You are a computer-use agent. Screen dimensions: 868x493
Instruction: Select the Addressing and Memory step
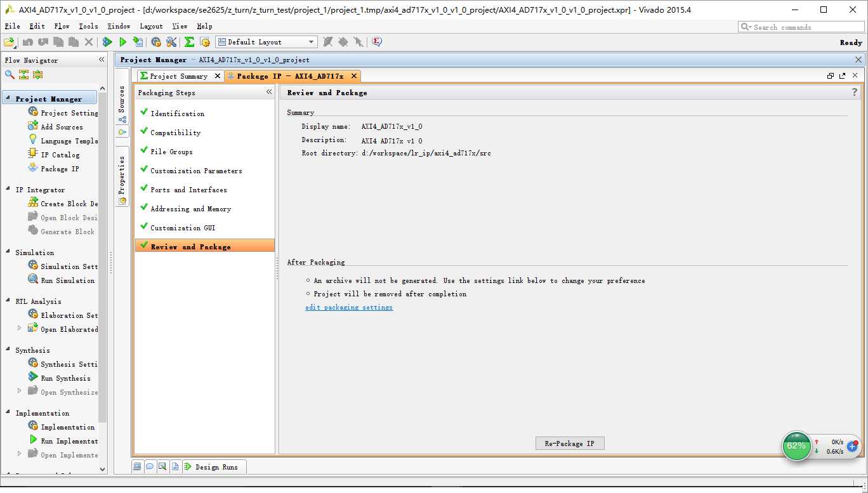click(205, 209)
